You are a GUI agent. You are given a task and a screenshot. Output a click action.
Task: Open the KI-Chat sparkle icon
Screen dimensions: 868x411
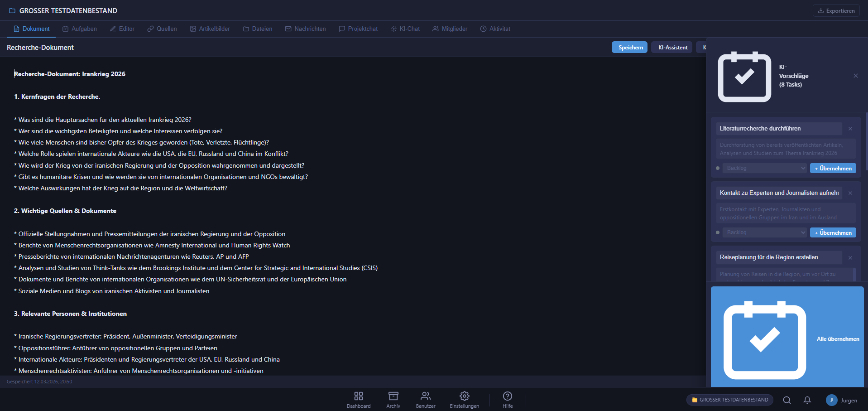393,29
